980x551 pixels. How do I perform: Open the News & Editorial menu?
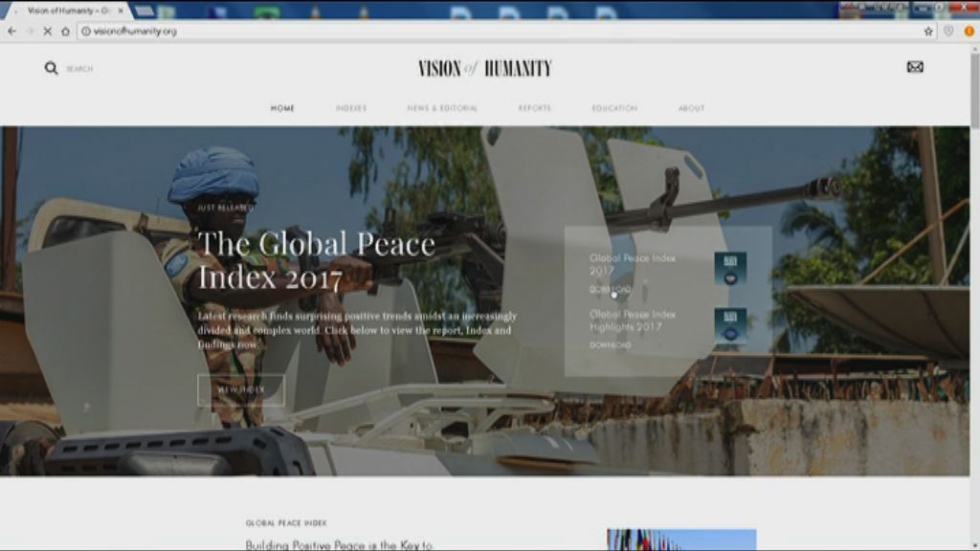click(442, 108)
